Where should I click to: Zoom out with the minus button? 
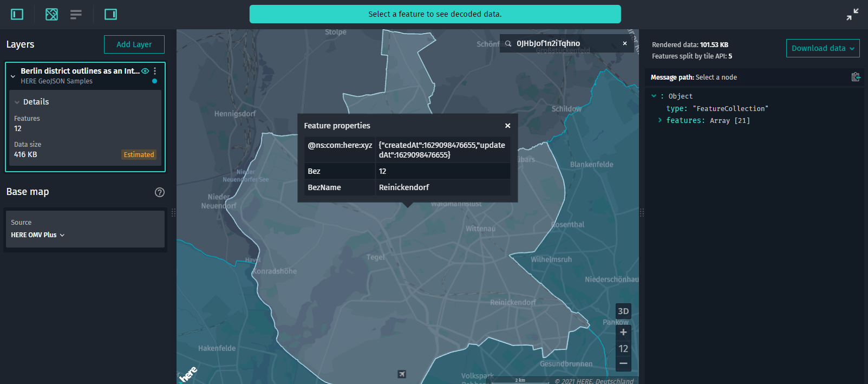(623, 363)
